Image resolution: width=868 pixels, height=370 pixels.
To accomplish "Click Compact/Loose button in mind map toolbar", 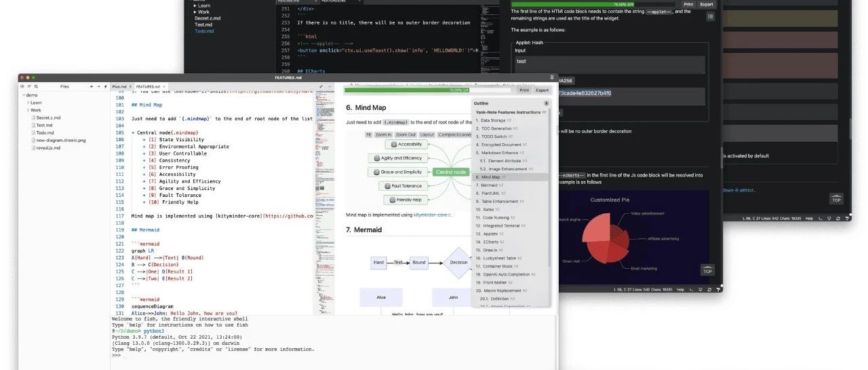I will click(455, 134).
